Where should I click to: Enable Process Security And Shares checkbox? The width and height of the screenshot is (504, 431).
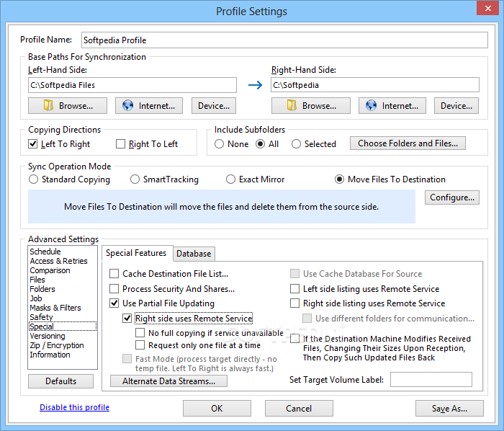[x=114, y=288]
